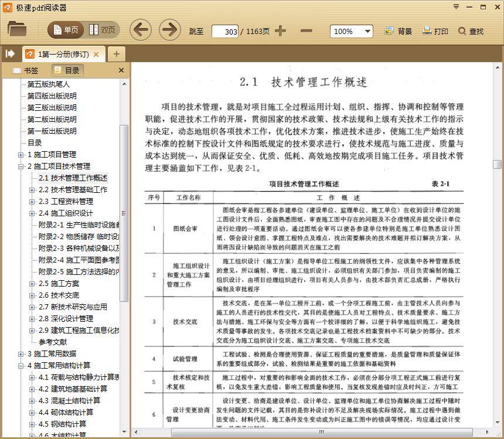Expand 2.5 施工方案 node

[32, 284]
